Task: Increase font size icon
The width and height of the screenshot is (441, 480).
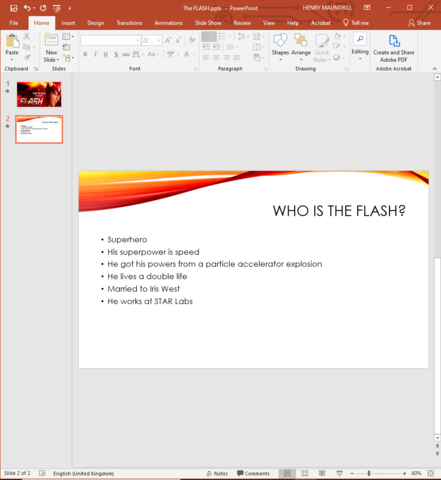Action: coord(168,40)
